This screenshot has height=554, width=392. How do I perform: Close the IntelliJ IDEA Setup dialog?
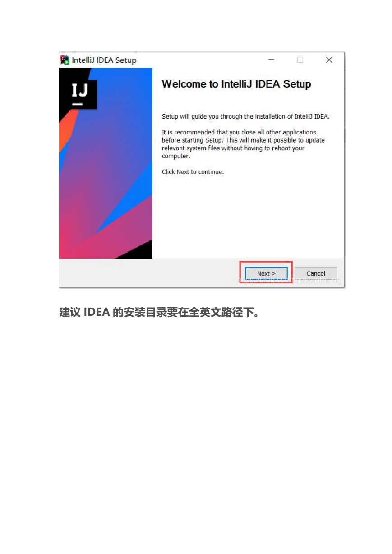329,60
